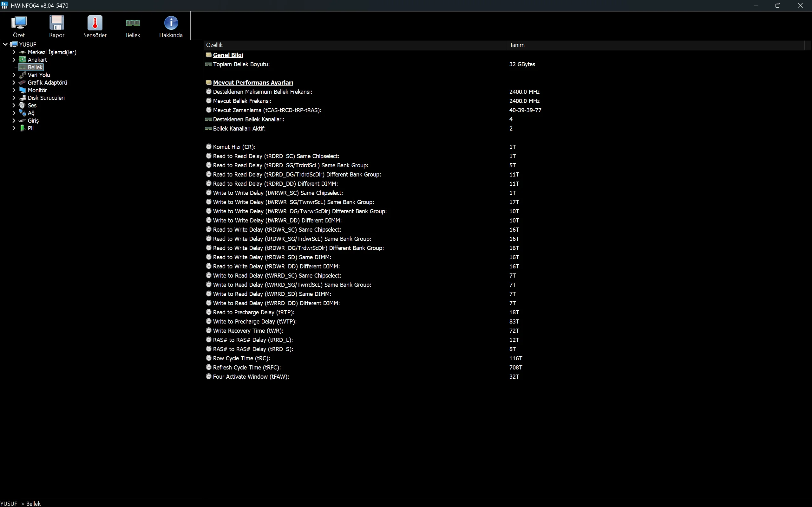Screen dimensions: 812x507
Task: Select the Ağ network tree item
Action: click(31, 113)
